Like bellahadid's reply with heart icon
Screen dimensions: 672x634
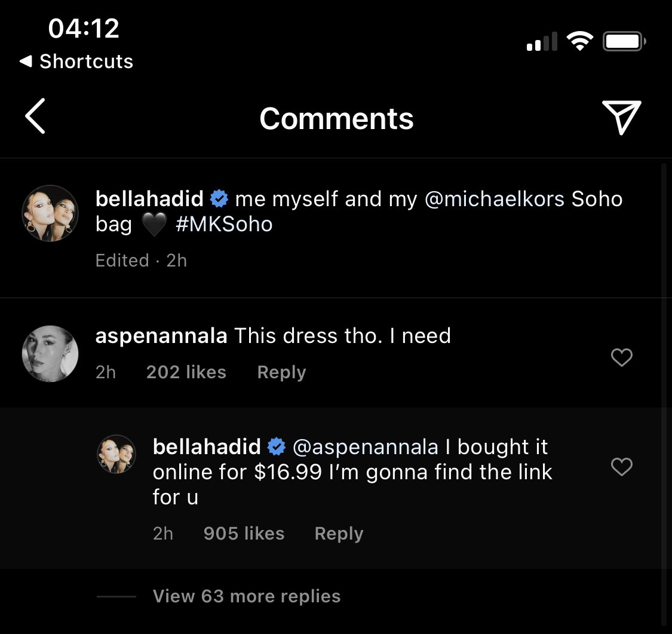(x=621, y=467)
